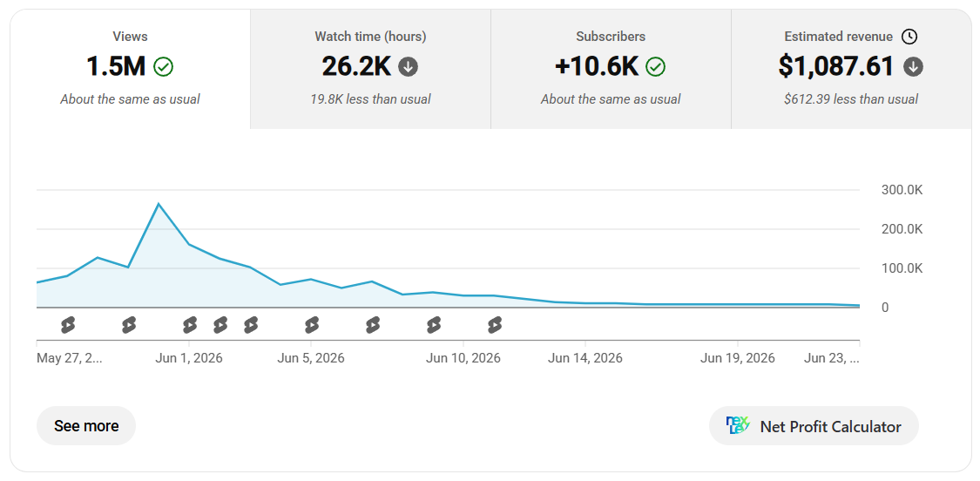Viewport: 980px width, 481px height.
Task: Open the Net Profit Calculator
Action: click(814, 426)
